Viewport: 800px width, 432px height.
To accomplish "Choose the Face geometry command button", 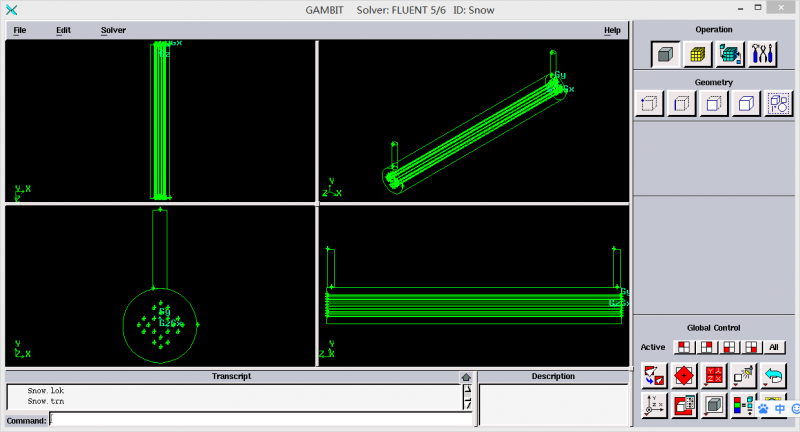I will click(x=714, y=104).
